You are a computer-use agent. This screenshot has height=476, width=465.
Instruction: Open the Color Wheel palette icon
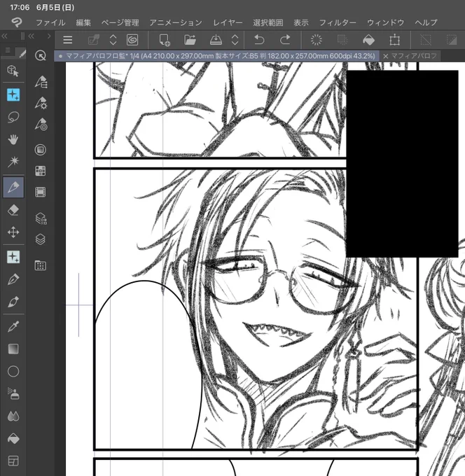click(41, 150)
